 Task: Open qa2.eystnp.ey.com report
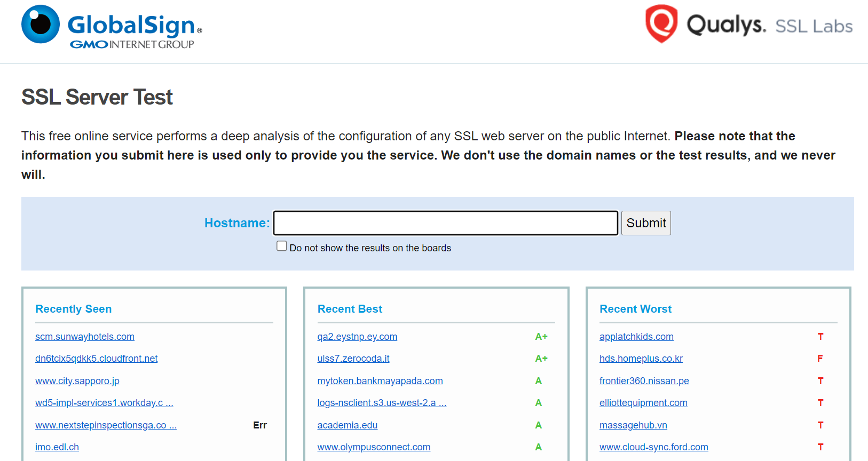pyautogui.click(x=357, y=337)
